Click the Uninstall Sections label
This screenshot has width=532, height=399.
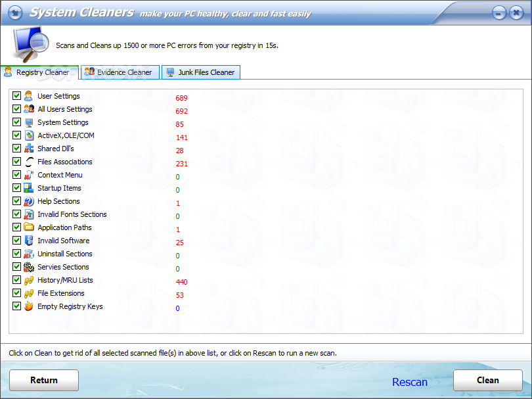pyautogui.click(x=65, y=254)
